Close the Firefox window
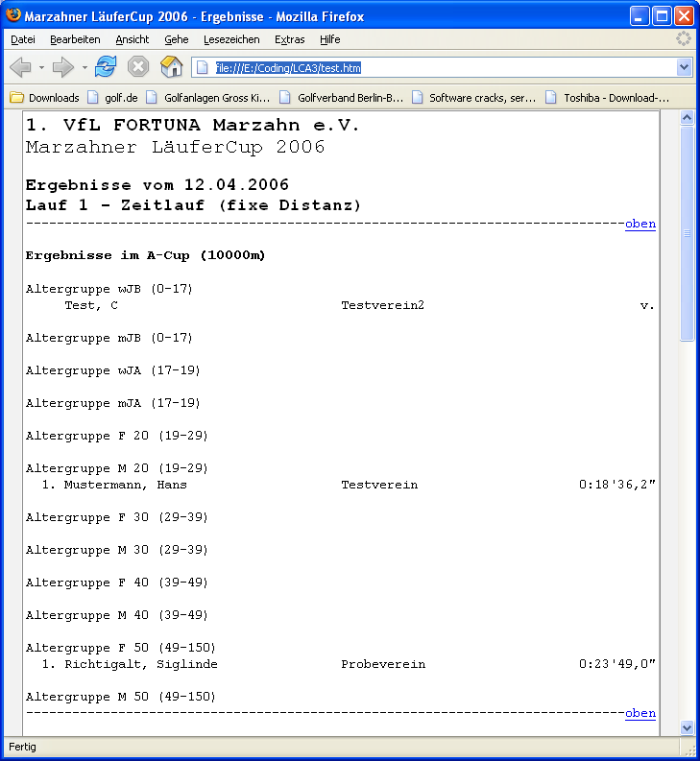The width and height of the screenshot is (700, 761). (x=684, y=16)
